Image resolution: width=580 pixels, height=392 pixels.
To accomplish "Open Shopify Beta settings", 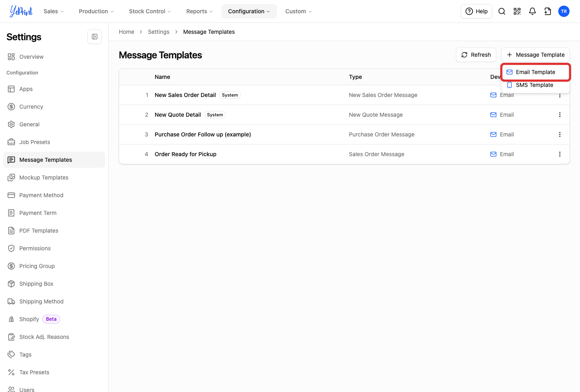I will click(x=54, y=319).
